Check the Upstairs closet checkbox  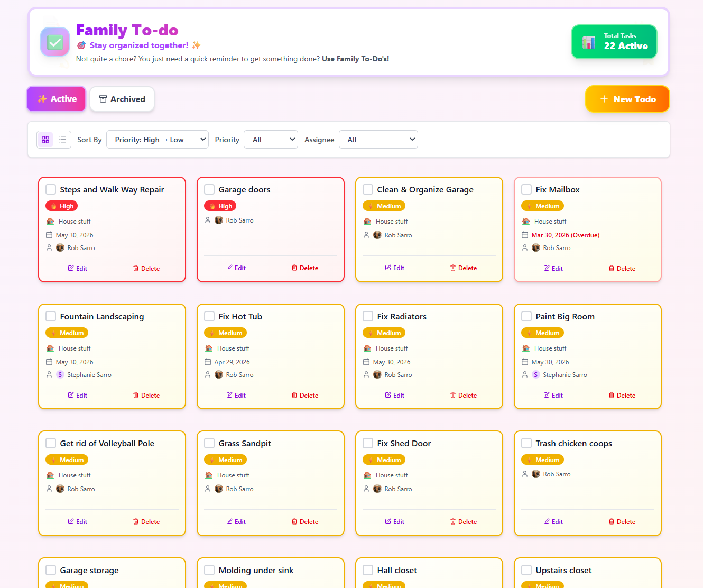526,570
